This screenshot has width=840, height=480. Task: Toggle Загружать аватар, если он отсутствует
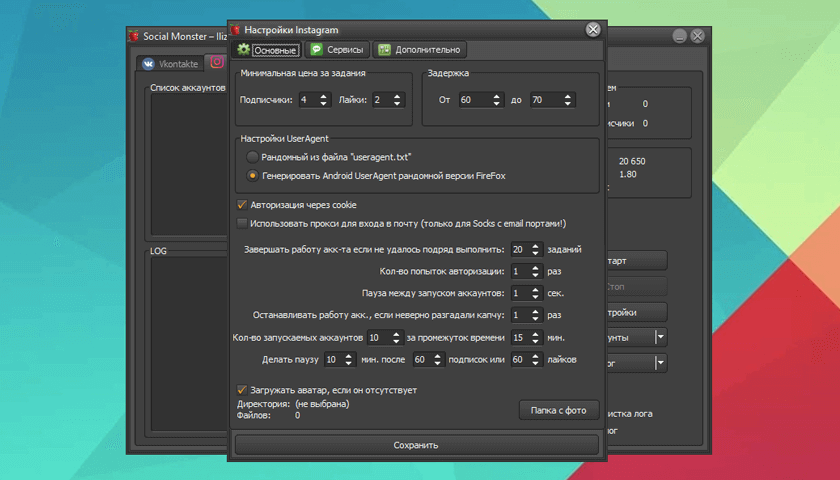coord(242,390)
